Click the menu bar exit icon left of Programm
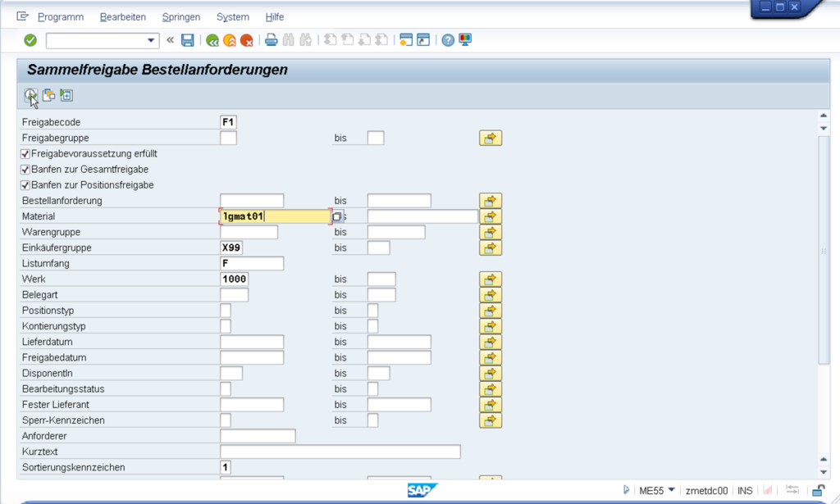 pyautogui.click(x=22, y=16)
